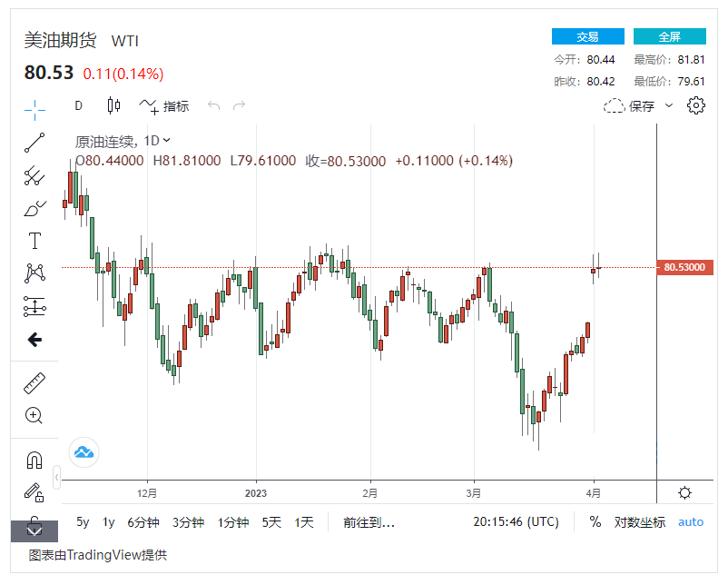The image size is (728, 575).
Task: Open the D time interval menu
Action: tap(78, 105)
